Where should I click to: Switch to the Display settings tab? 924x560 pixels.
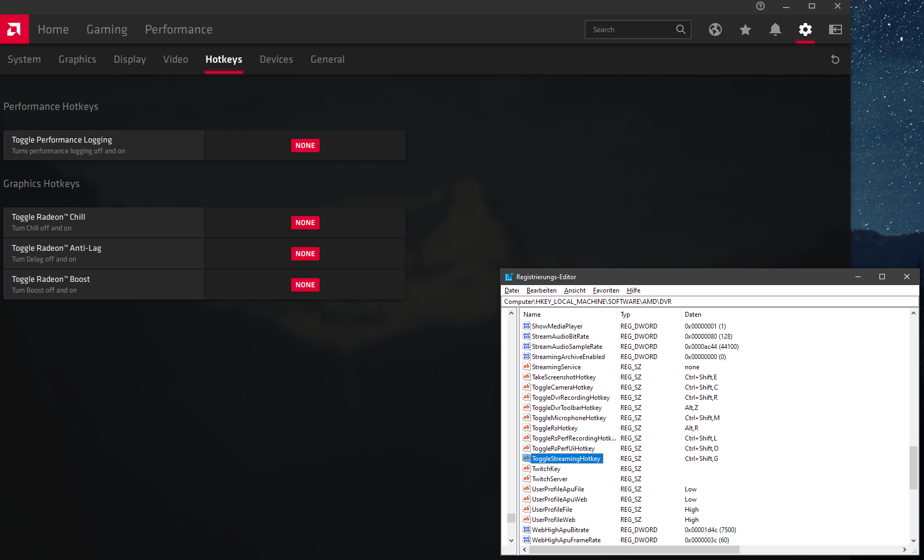[x=130, y=59]
